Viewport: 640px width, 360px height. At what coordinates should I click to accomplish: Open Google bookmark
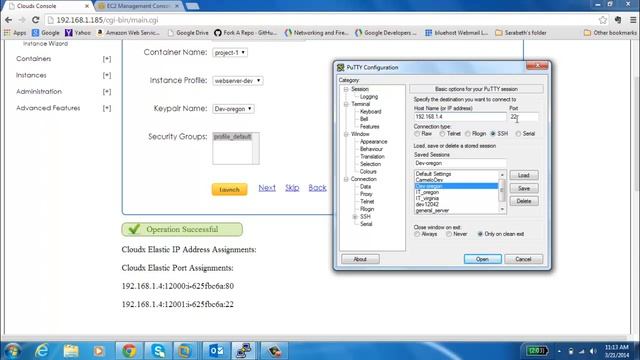click(x=46, y=33)
